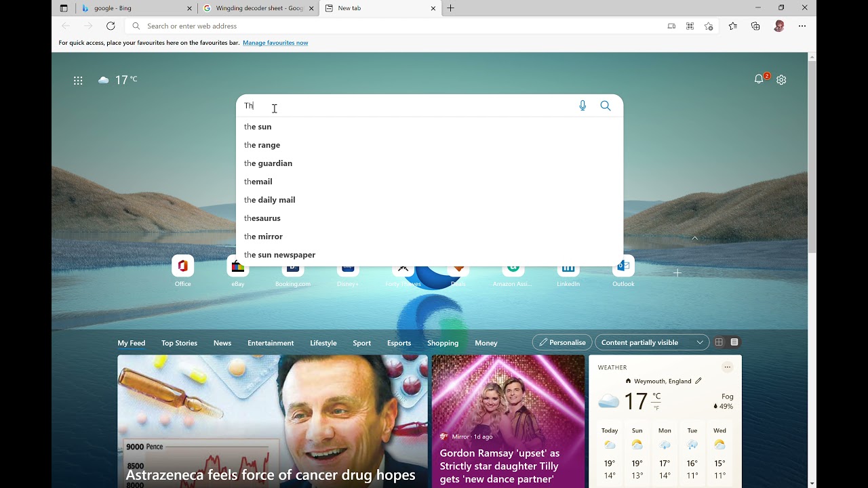This screenshot has height=488, width=868.
Task: Open the tab actions menu icon
Action: (64, 8)
